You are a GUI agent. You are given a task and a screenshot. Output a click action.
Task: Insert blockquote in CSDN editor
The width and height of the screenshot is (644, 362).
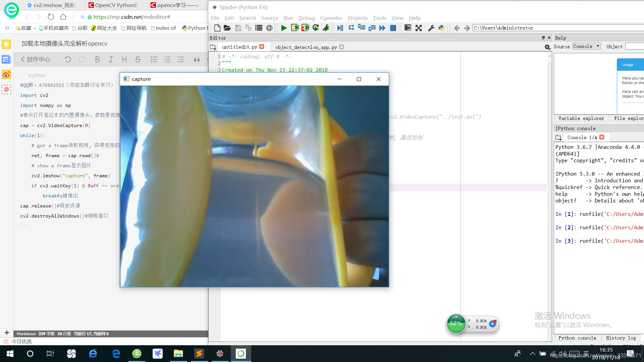[197, 59]
